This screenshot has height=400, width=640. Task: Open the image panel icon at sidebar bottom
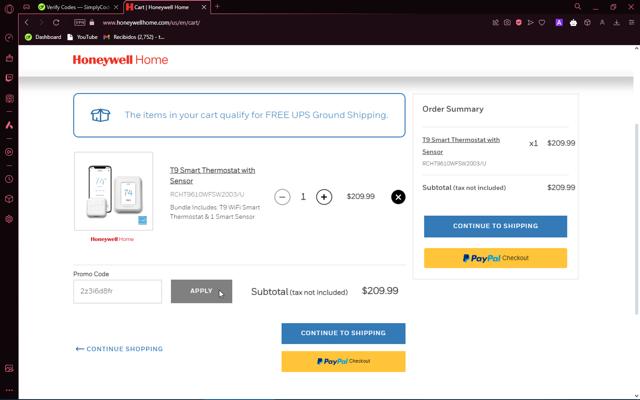[9, 369]
